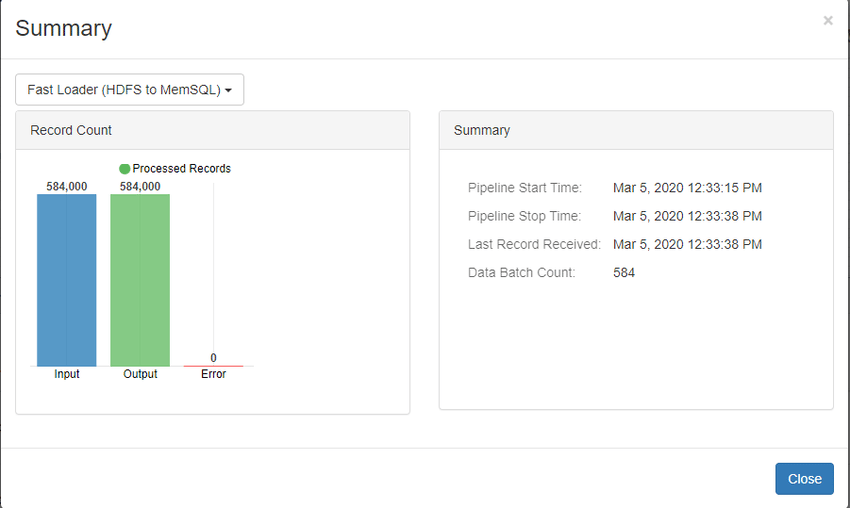Viewport: 850px width, 508px height.
Task: Select the green Output bar in the chart
Action: (x=140, y=280)
